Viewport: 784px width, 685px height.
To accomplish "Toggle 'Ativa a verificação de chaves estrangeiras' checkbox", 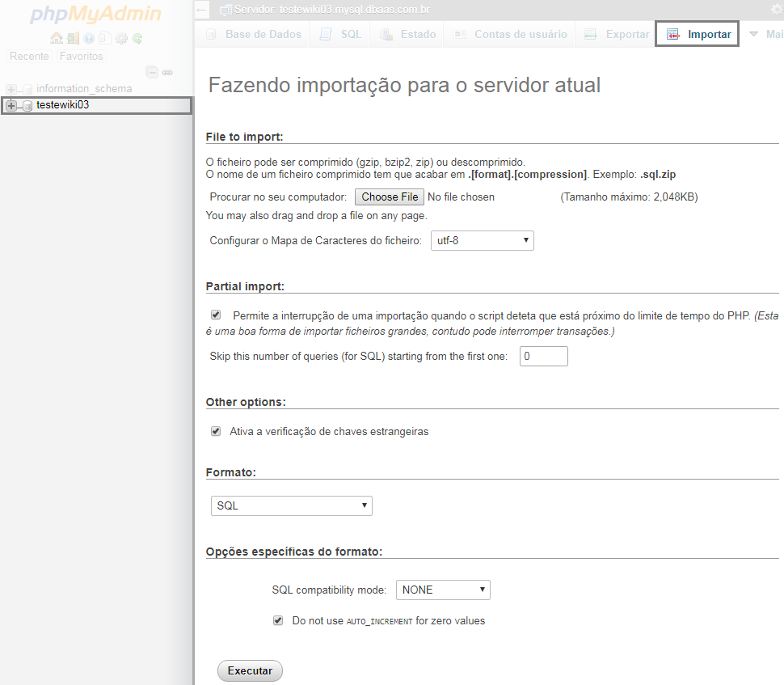I will coord(216,431).
